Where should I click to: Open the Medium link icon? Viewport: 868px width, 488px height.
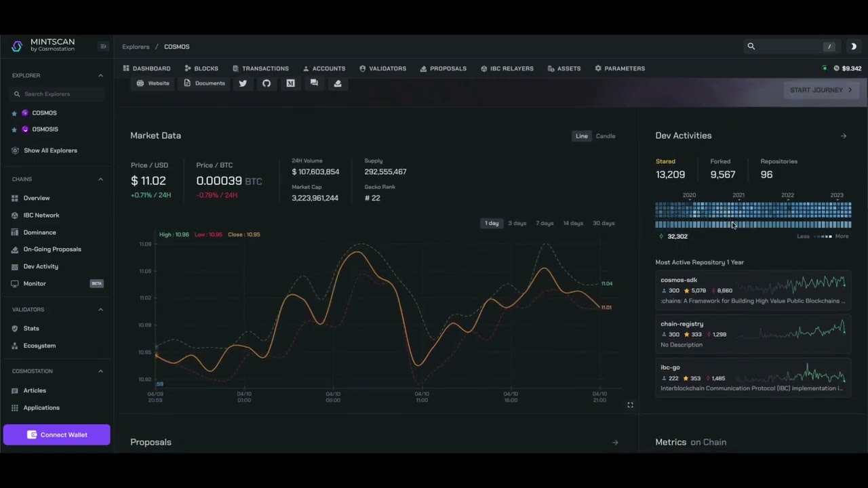tap(290, 83)
